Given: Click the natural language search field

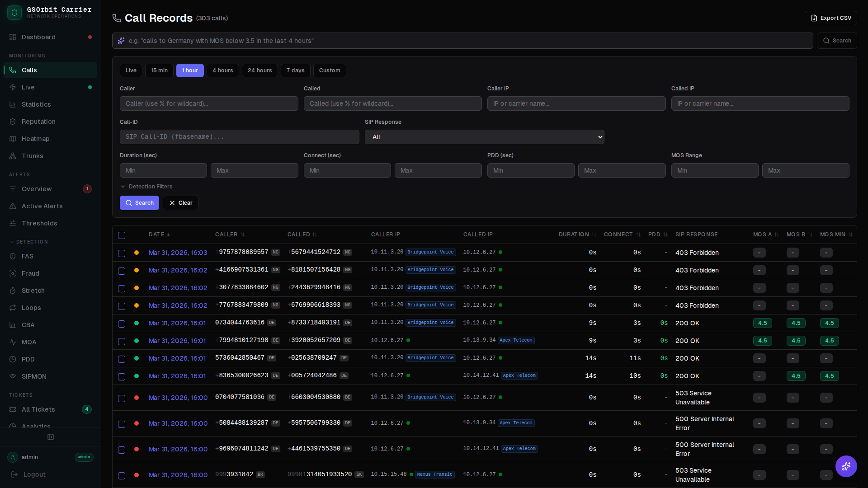Looking at the screenshot, I should [x=463, y=41].
